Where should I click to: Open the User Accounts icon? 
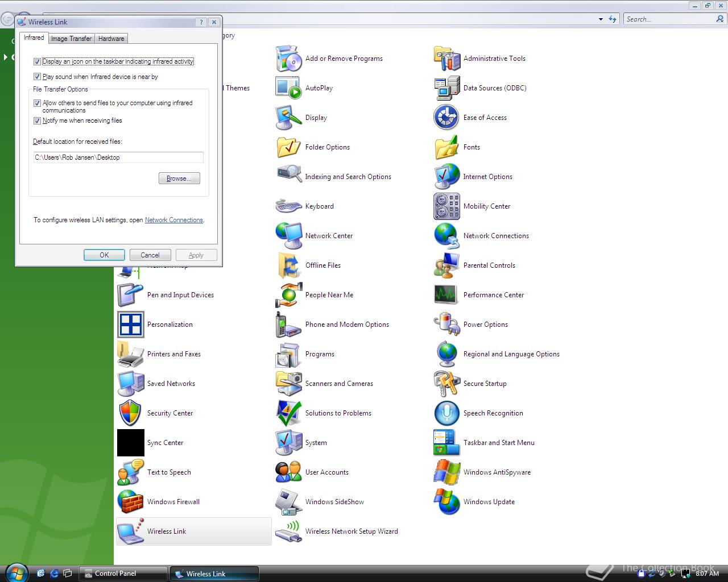(288, 472)
